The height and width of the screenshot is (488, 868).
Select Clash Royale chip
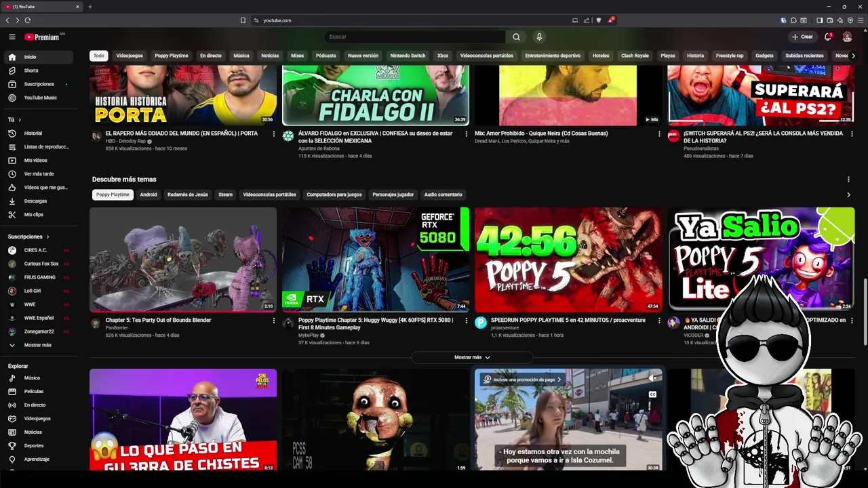pos(635,56)
